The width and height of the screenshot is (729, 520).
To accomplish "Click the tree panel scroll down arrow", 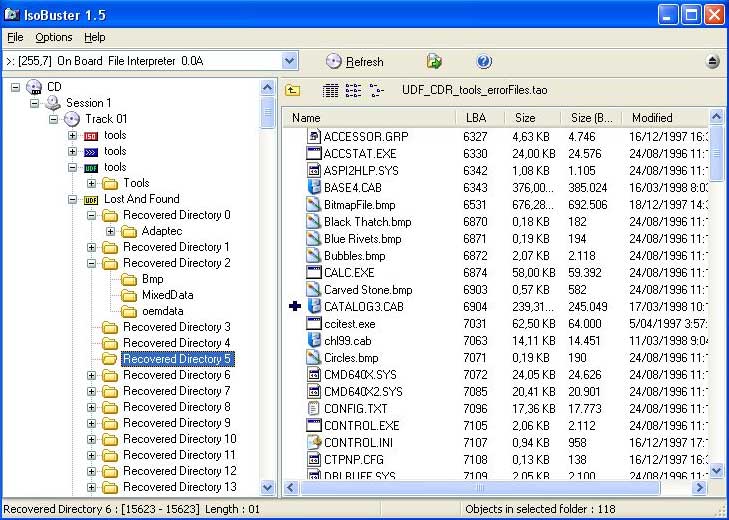I will (267, 487).
